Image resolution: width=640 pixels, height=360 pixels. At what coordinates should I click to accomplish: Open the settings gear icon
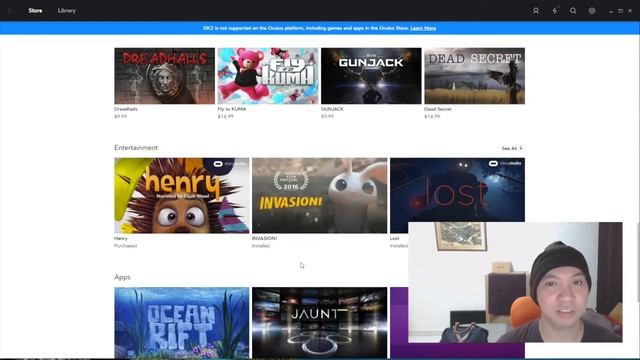pos(592,11)
